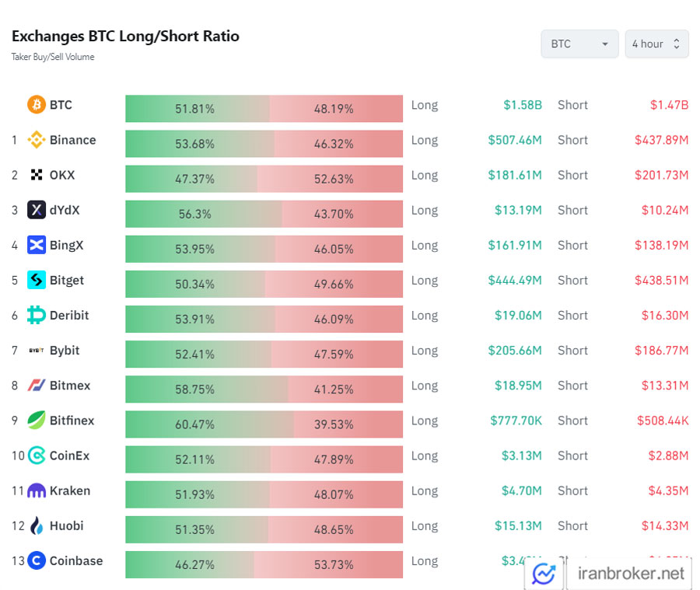Select OKX short volume $201.73M
The image size is (700, 590).
point(662,175)
